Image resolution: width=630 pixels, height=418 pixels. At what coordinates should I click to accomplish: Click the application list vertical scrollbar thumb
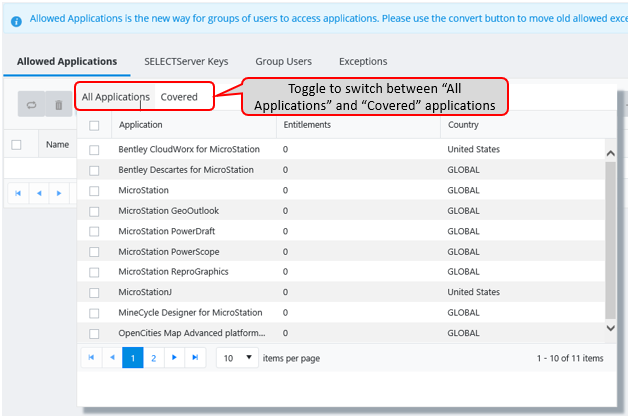pyautogui.click(x=610, y=240)
